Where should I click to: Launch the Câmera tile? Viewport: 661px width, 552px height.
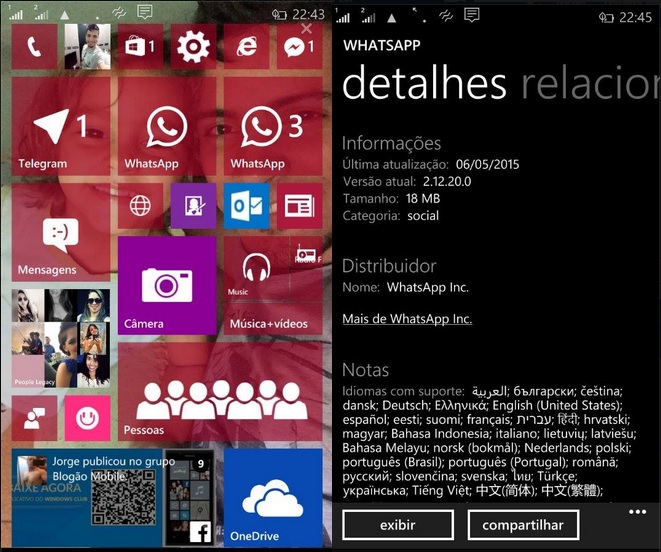[x=166, y=286]
